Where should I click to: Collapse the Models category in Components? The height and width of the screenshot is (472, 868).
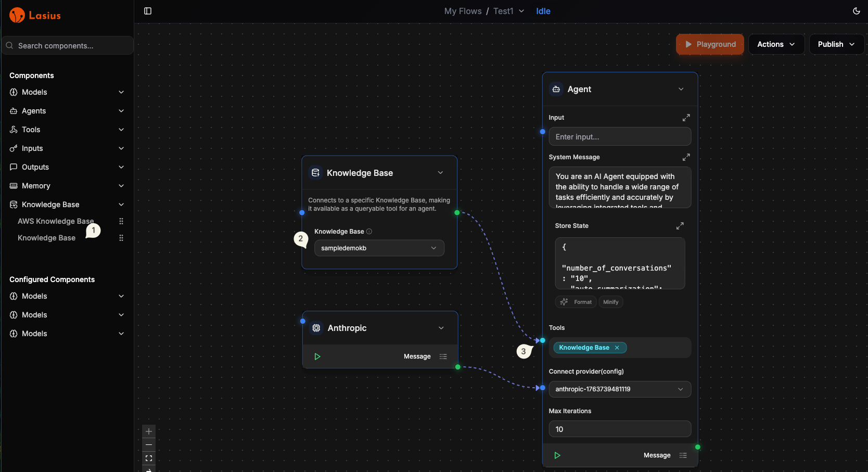click(121, 92)
